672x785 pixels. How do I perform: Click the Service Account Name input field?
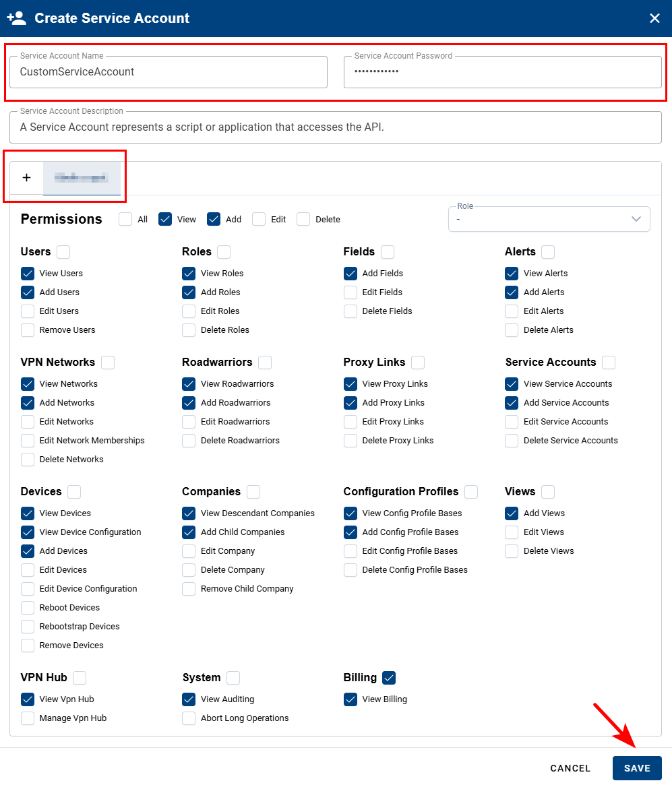pyautogui.click(x=167, y=71)
